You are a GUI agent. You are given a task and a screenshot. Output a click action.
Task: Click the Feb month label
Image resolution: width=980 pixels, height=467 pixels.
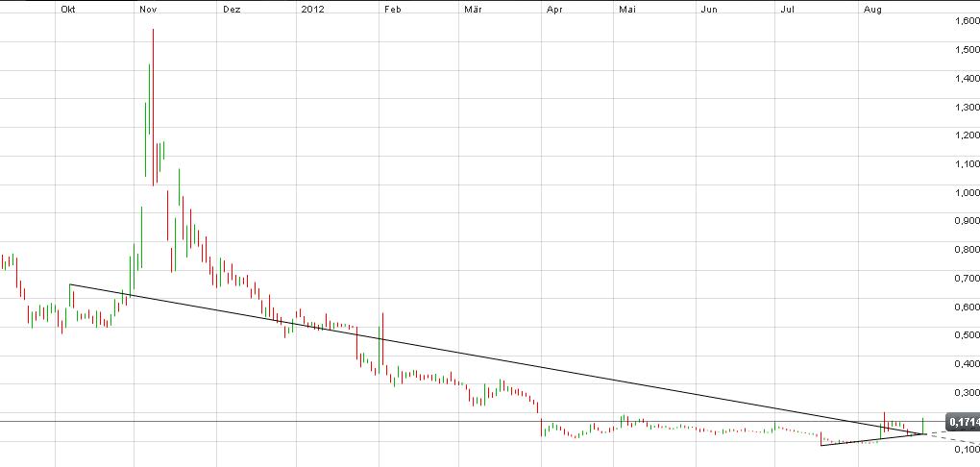391,9
